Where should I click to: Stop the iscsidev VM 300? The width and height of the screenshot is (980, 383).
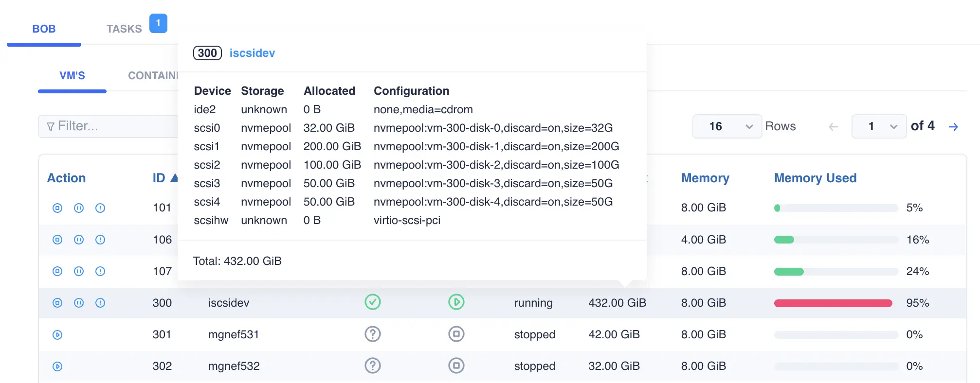tap(57, 303)
